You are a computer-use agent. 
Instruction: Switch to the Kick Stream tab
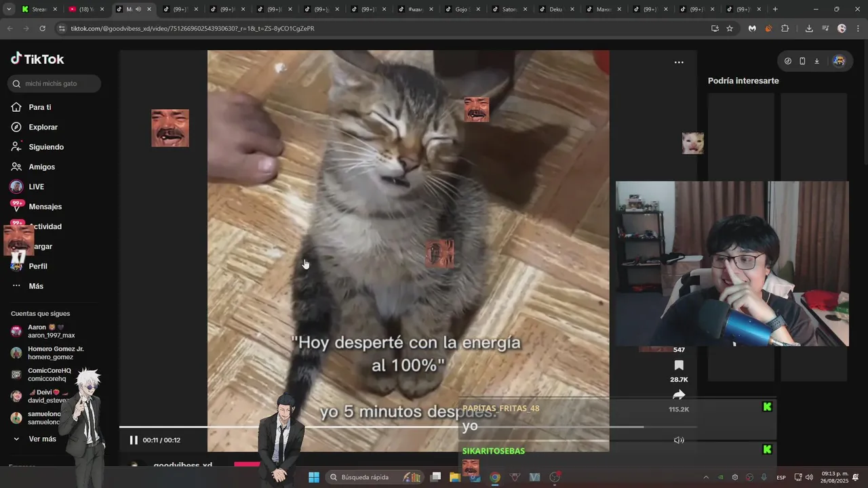pos(39,9)
